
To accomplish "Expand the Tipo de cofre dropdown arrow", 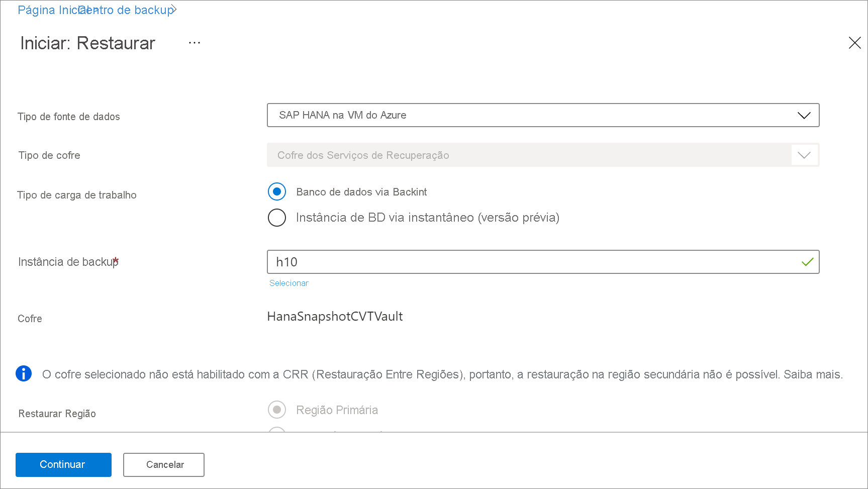I will 804,155.
